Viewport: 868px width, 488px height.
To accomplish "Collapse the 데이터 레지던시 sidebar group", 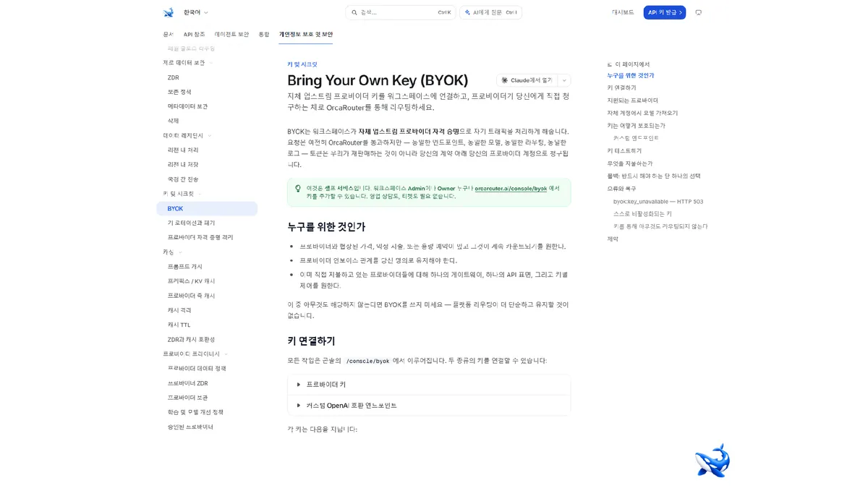I will click(187, 135).
